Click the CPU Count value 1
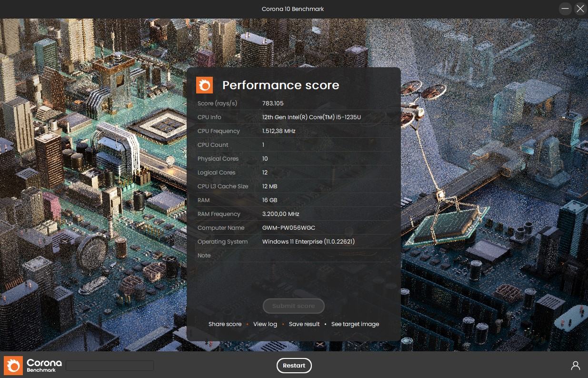The width and height of the screenshot is (588, 378). tap(263, 145)
